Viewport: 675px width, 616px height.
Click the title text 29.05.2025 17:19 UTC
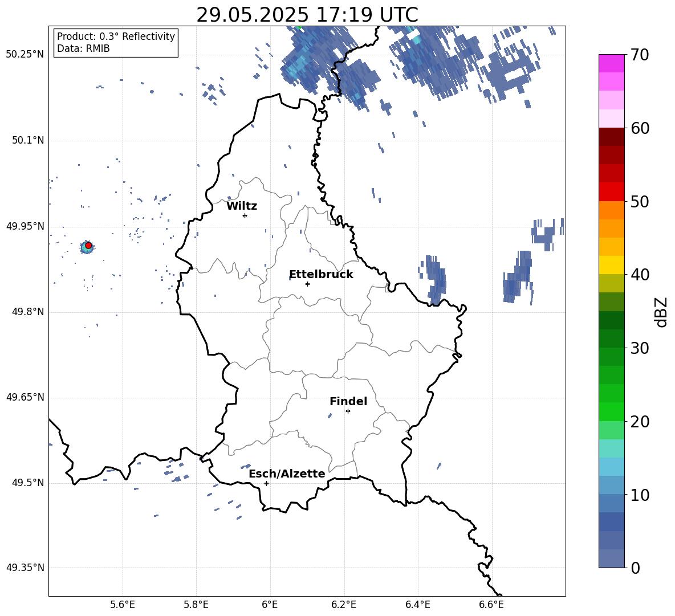(307, 15)
